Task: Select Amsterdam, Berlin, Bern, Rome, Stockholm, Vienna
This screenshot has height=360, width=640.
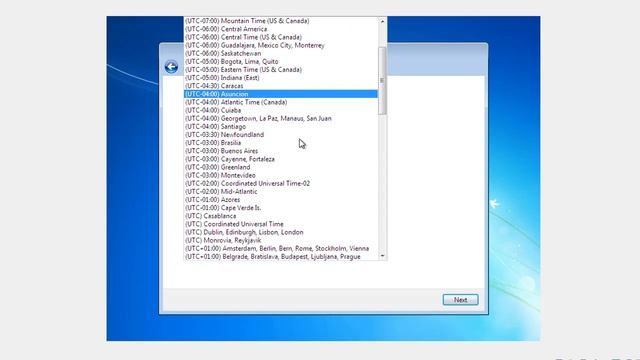Action: pyautogui.click(x=281, y=249)
